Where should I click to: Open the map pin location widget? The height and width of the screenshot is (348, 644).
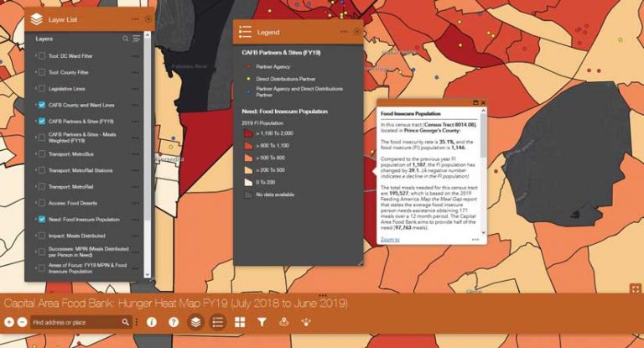[x=284, y=323]
